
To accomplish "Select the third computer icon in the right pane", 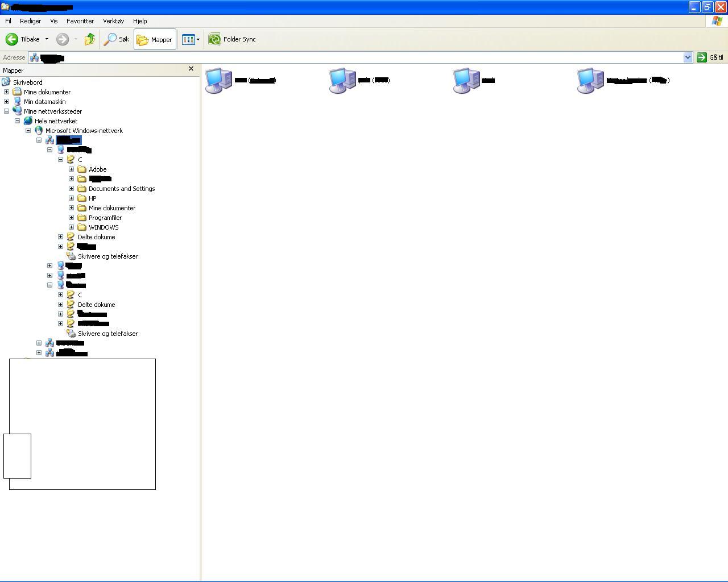I will 466,81.
